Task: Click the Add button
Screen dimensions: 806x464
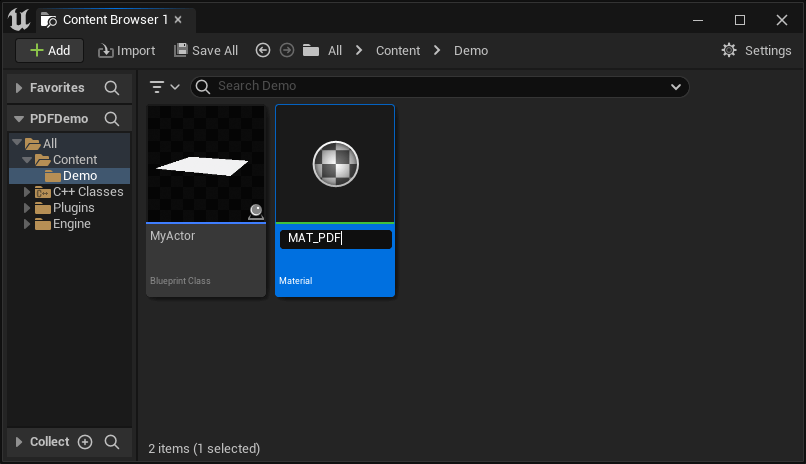Action: [49, 50]
